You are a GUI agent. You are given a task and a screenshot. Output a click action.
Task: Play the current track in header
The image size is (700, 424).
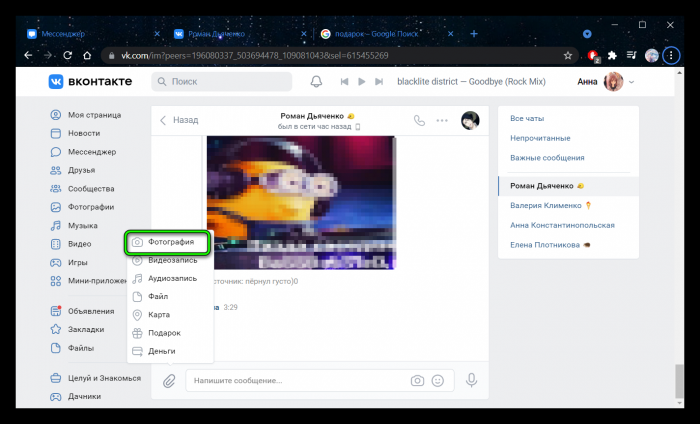point(363,82)
